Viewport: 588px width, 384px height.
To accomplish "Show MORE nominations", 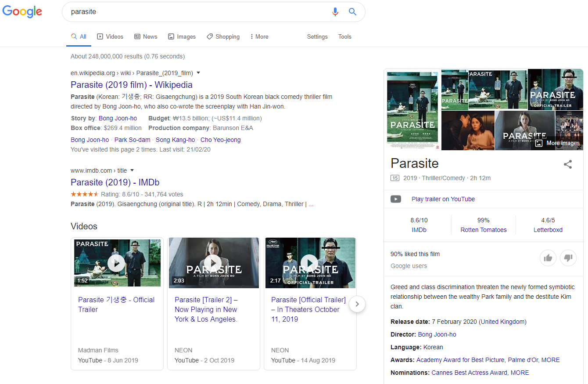I will click(520, 373).
